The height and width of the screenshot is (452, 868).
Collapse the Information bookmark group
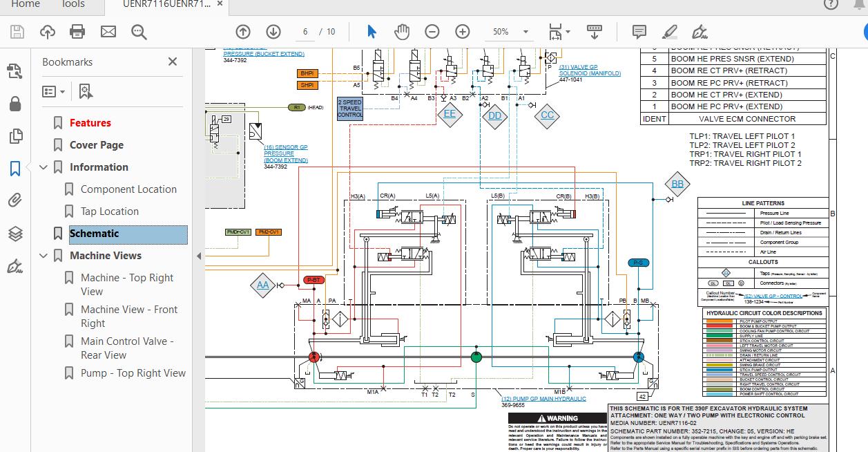[x=44, y=167]
